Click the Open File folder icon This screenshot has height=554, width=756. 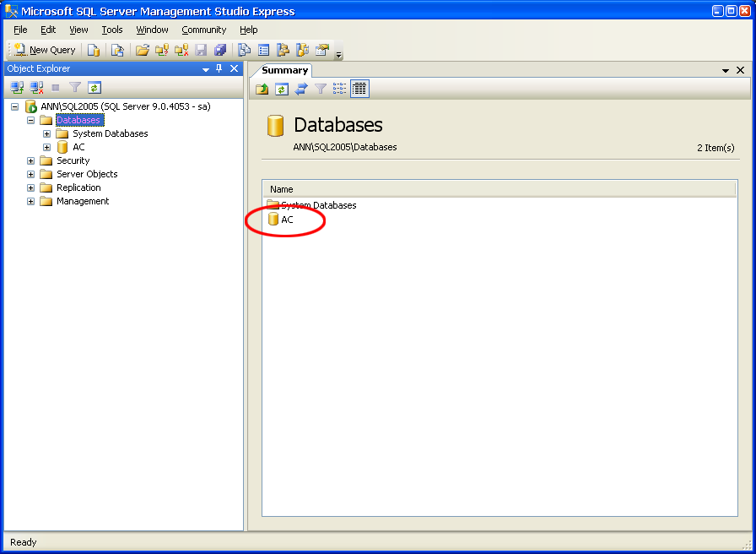pos(143,50)
